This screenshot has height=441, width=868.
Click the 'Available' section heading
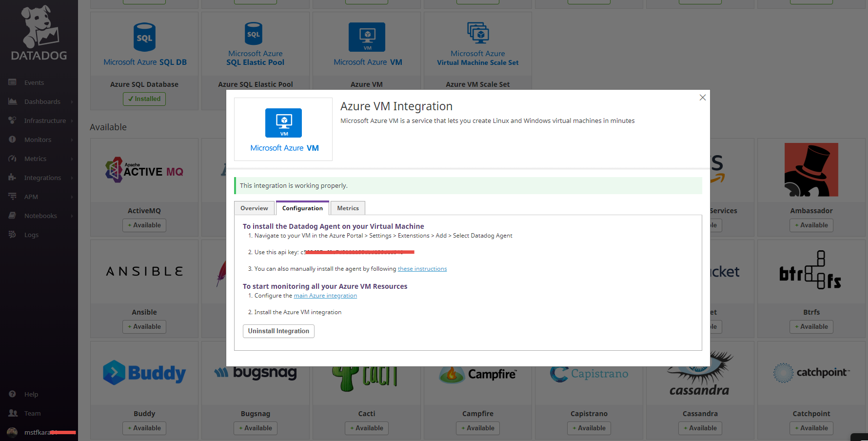[108, 127]
